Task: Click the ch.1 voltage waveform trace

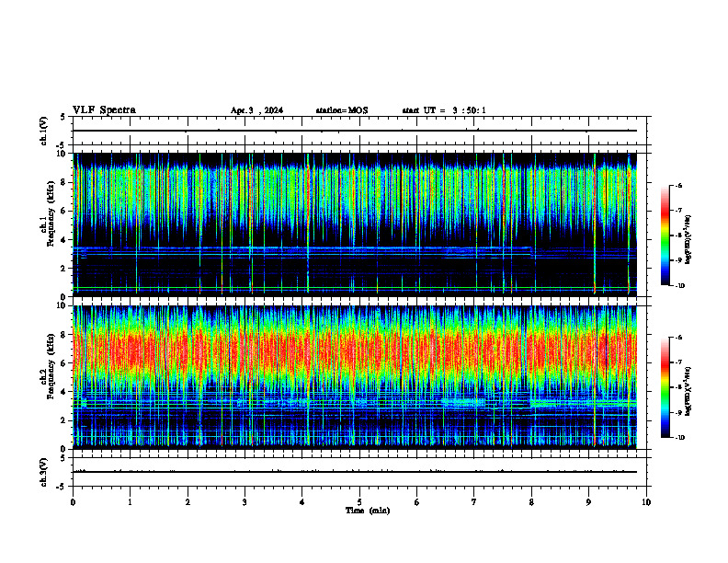Action: tap(355, 131)
